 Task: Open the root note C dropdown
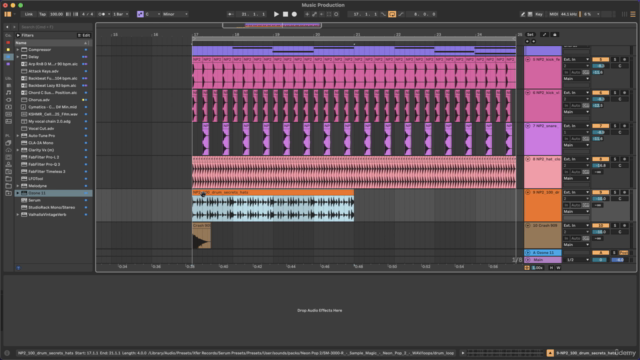[153, 14]
